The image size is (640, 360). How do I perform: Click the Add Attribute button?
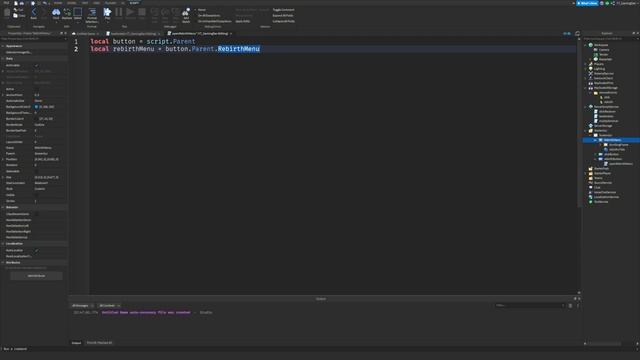pos(36,276)
